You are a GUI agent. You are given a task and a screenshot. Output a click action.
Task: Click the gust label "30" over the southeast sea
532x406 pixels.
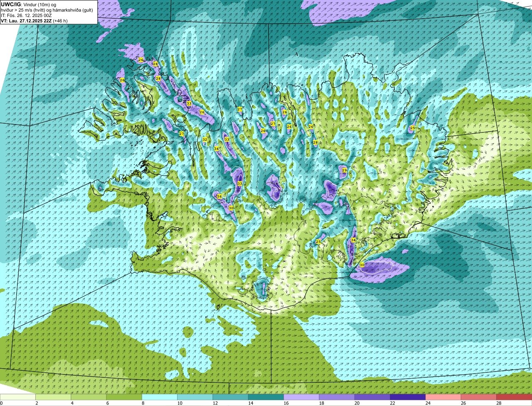coord(362,265)
